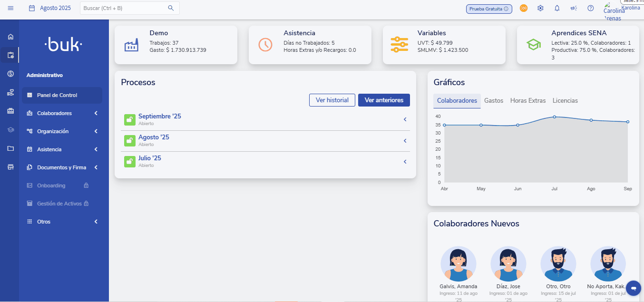Image resolution: width=644 pixels, height=302 pixels.
Task: Click the search input field
Action: pos(125,8)
